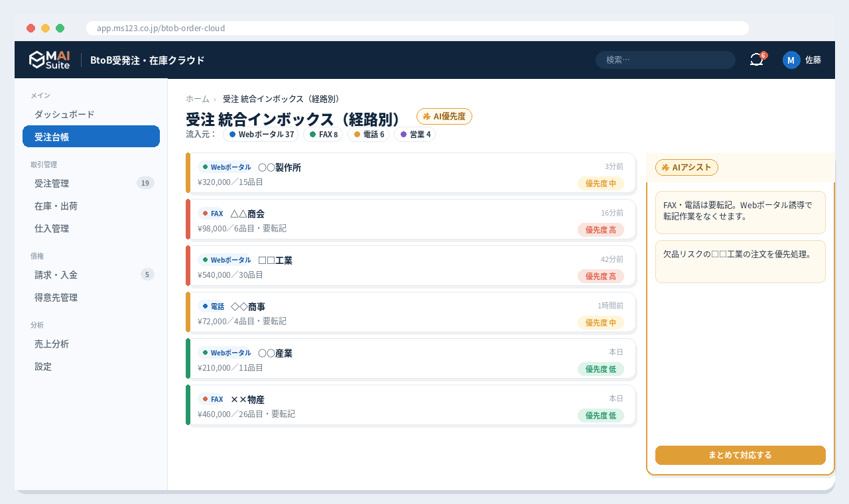Filter by FAX 8 source chip

click(323, 134)
